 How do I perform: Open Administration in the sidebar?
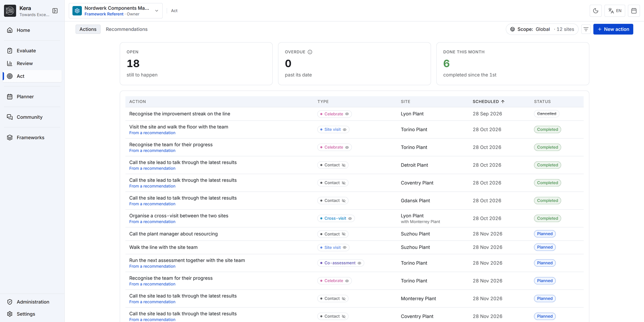coord(32,302)
